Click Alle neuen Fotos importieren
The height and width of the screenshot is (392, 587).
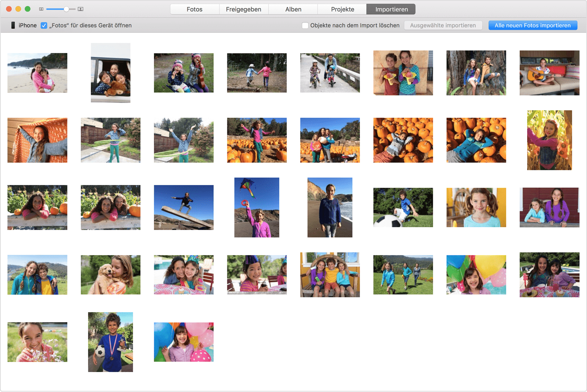point(532,26)
